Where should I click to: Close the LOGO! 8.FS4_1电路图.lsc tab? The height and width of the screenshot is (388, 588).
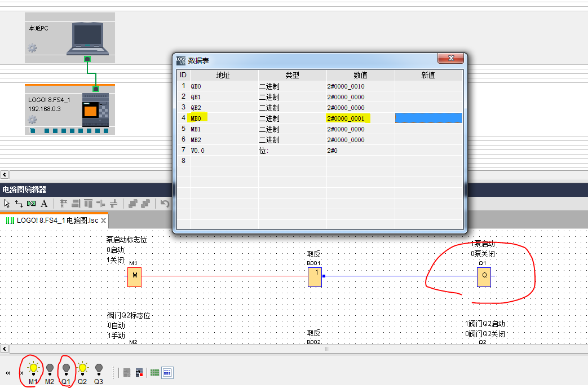click(104, 221)
